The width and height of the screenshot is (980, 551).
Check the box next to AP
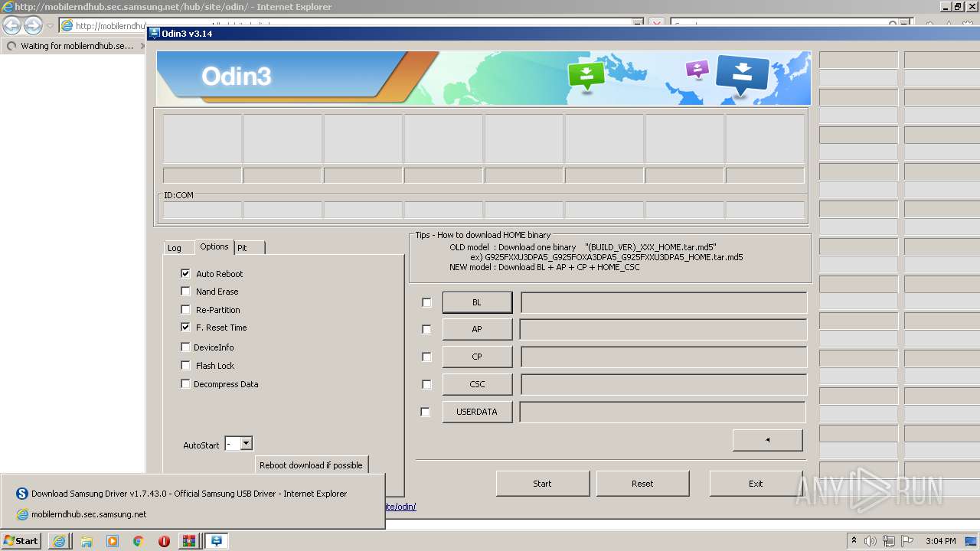pos(426,329)
